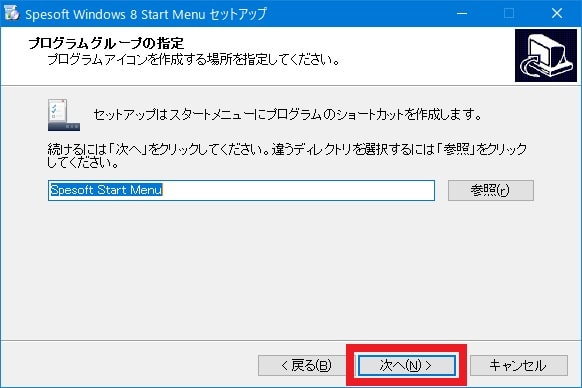This screenshot has width=582, height=388.
Task: Click the installer computer graphic in the header
Action: pyautogui.click(x=546, y=55)
